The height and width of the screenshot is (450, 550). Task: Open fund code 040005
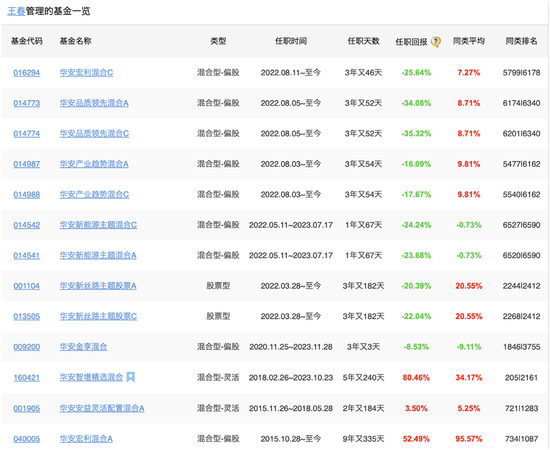point(27,439)
